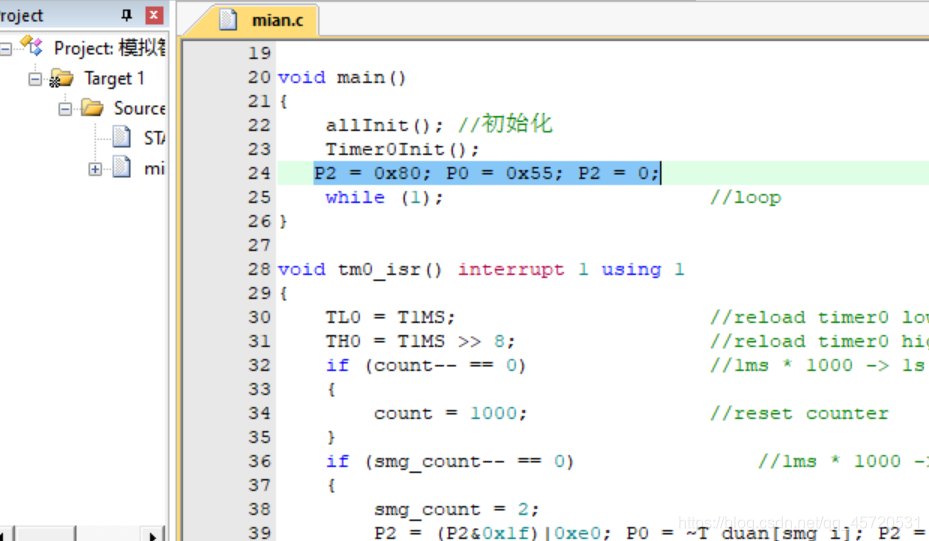This screenshot has width=929, height=541.
Task: Click "tm0_isr()" function name
Action: [390, 270]
